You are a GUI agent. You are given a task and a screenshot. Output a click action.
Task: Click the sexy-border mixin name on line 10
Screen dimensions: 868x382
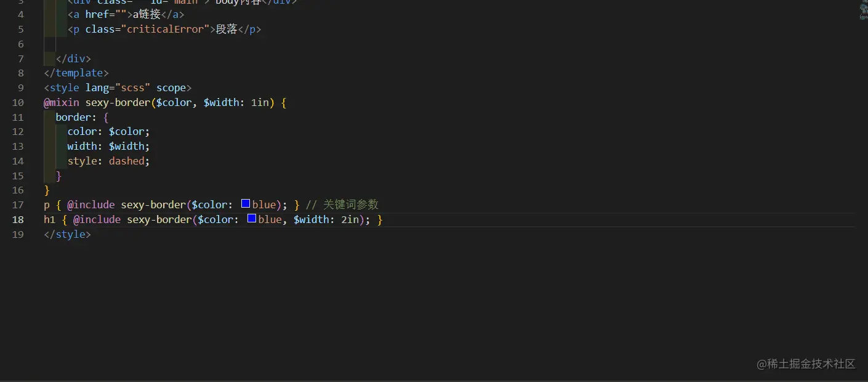(x=117, y=102)
